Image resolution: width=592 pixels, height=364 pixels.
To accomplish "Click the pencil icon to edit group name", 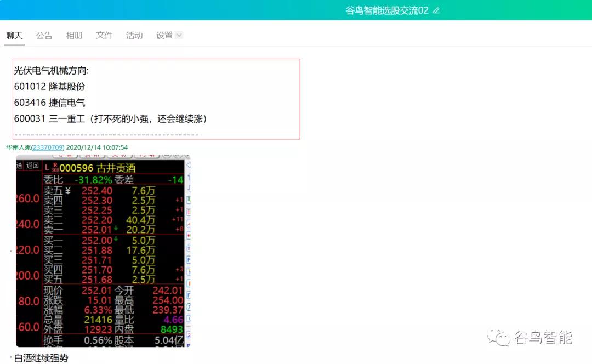I will point(436,10).
